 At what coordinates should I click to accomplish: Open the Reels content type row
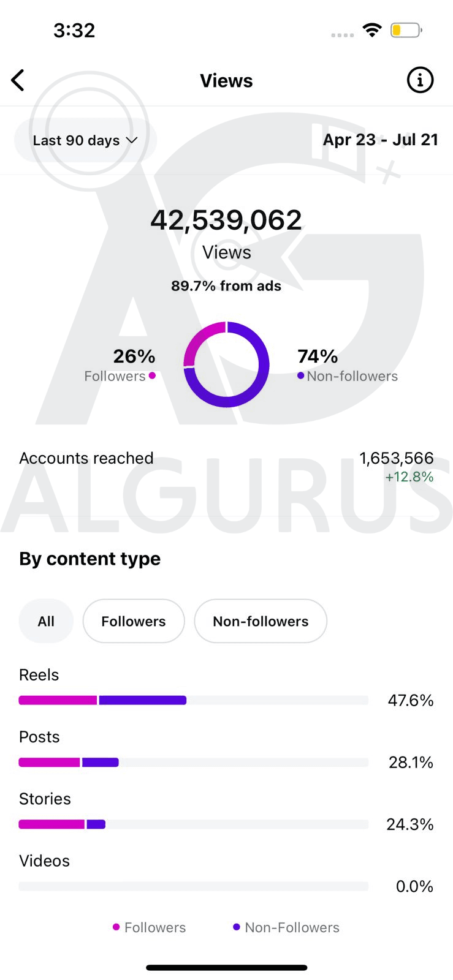pyautogui.click(x=39, y=675)
